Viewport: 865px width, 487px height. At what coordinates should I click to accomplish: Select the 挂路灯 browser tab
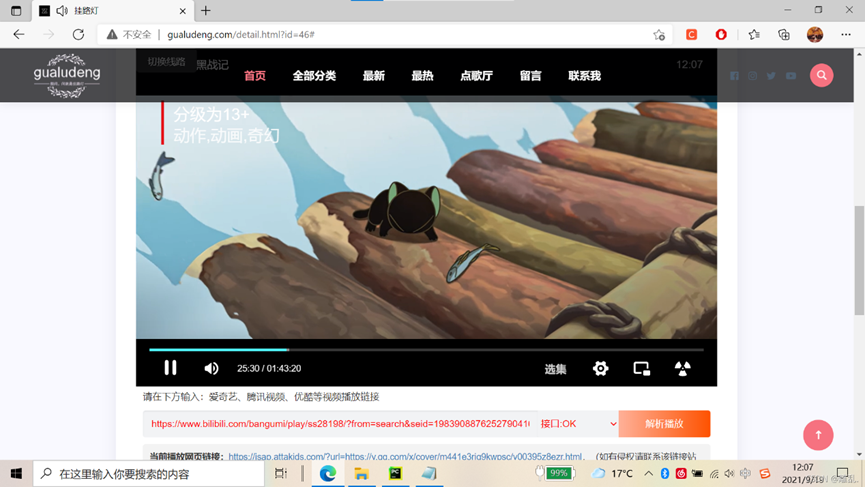pyautogui.click(x=112, y=10)
